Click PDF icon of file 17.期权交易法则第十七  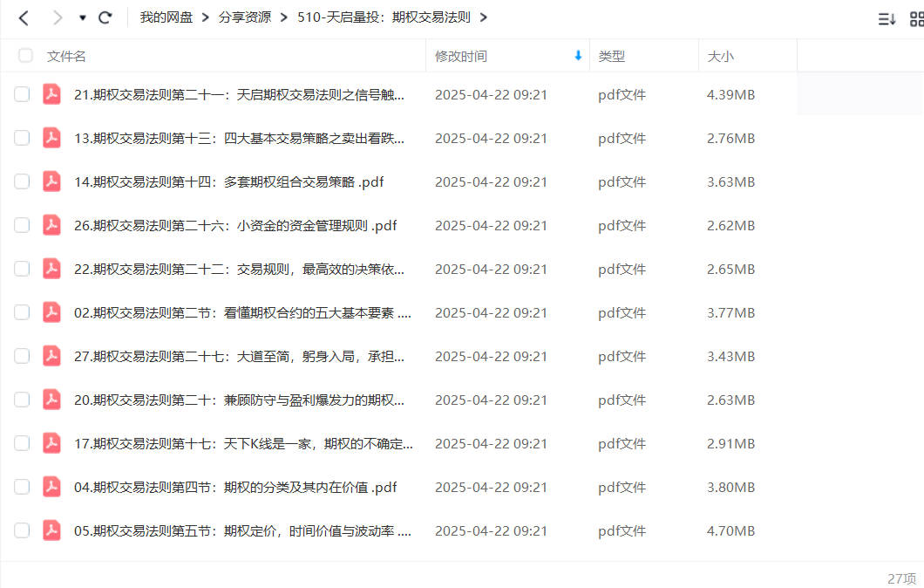tap(51, 443)
